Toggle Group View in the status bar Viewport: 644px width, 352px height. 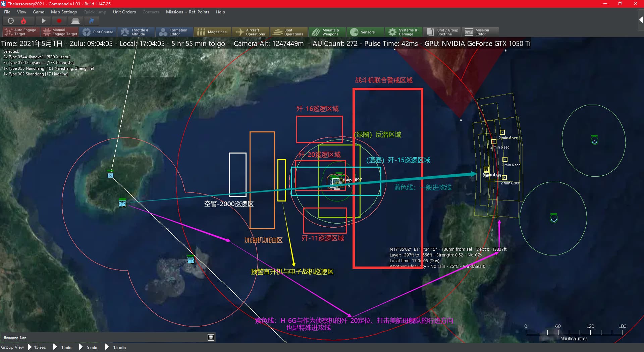[x=12, y=347]
